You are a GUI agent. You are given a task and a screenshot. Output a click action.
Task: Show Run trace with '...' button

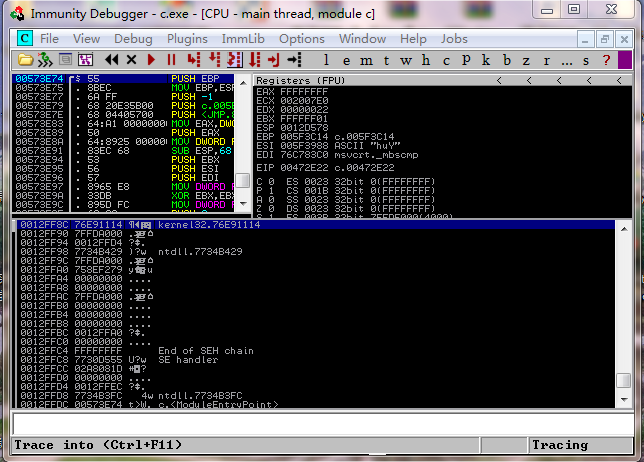tap(567, 62)
